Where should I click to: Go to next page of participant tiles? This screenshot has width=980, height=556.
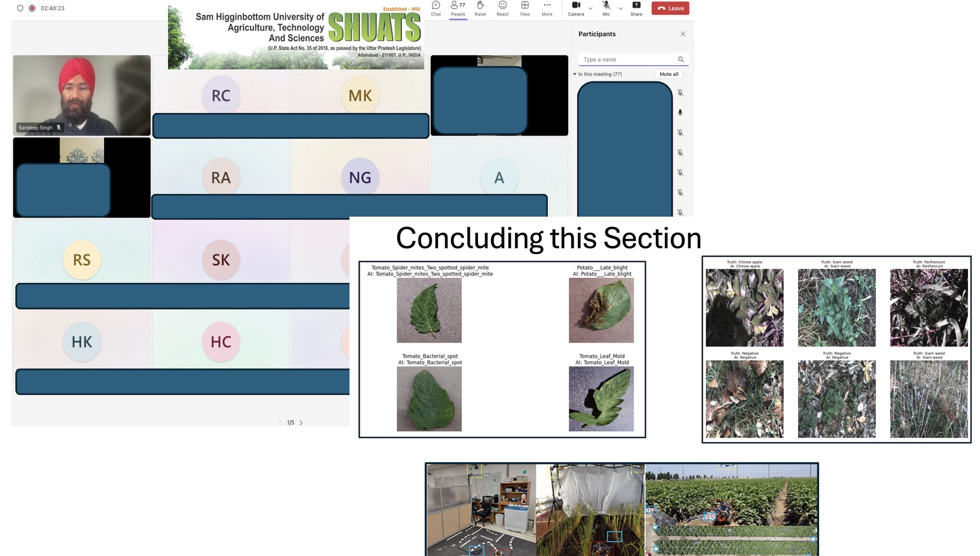click(x=301, y=423)
